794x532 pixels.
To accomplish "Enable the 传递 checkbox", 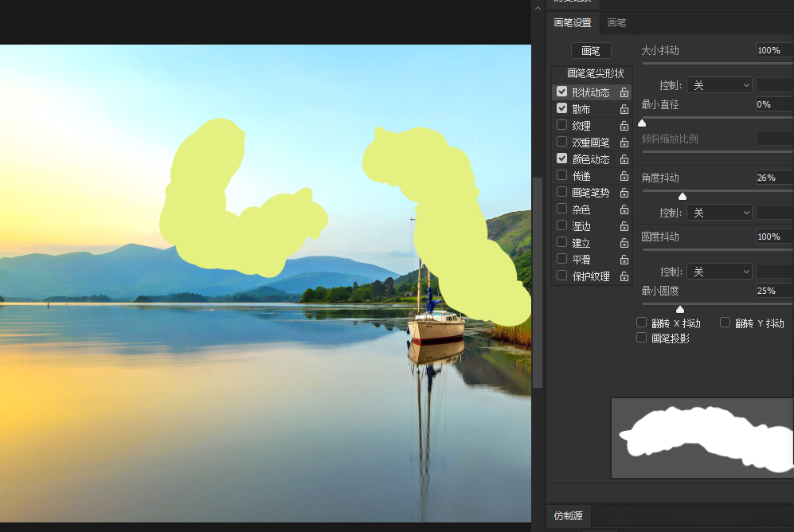I will pos(561,174).
